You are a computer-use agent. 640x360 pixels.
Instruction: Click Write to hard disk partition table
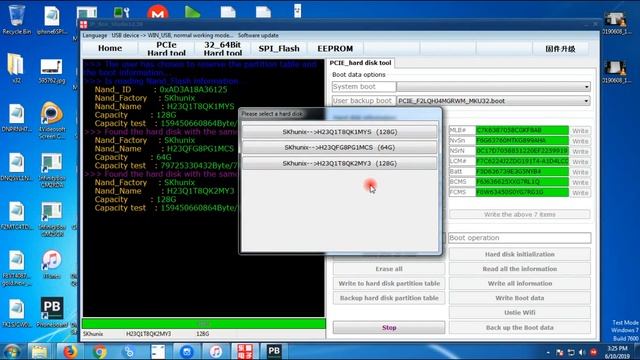click(389, 283)
